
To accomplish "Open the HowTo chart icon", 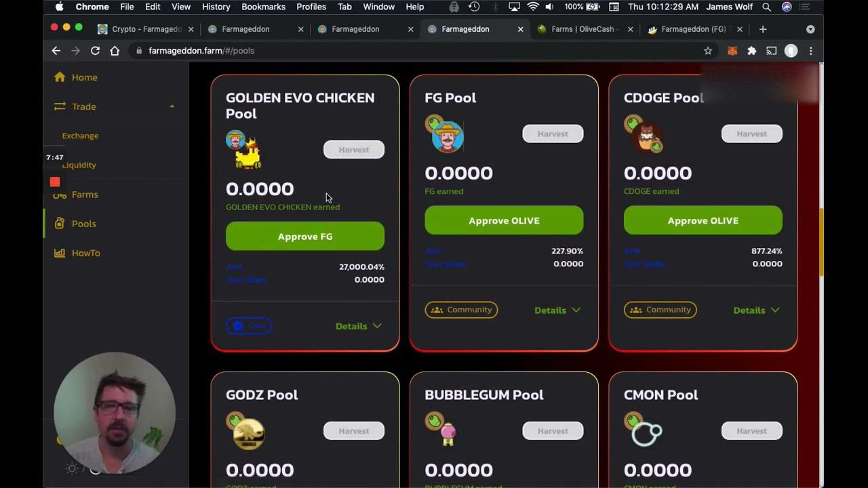I will (60, 253).
